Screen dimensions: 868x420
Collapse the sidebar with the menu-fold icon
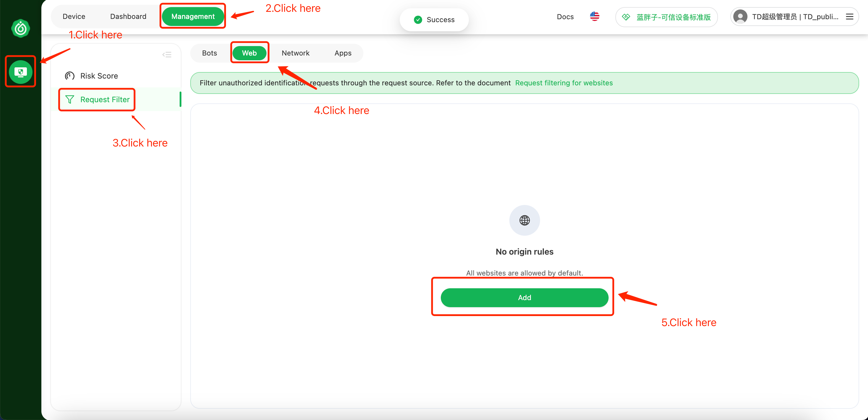coord(167,55)
